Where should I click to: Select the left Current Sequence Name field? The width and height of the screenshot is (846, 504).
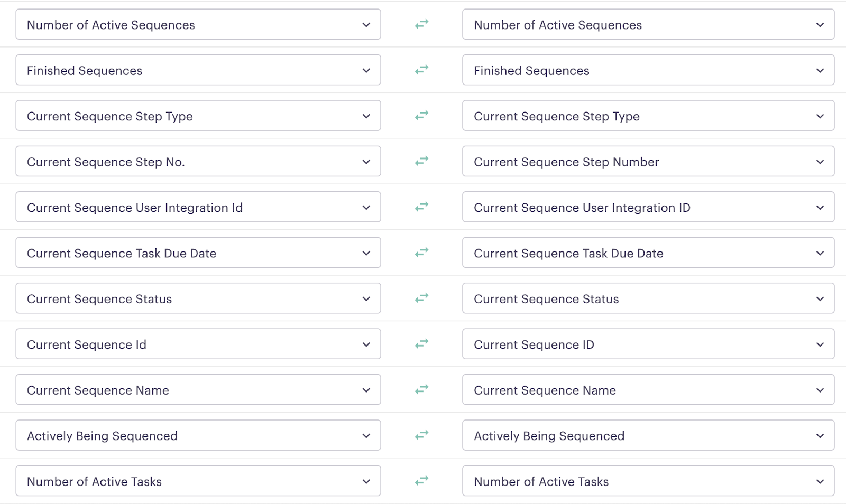point(198,389)
